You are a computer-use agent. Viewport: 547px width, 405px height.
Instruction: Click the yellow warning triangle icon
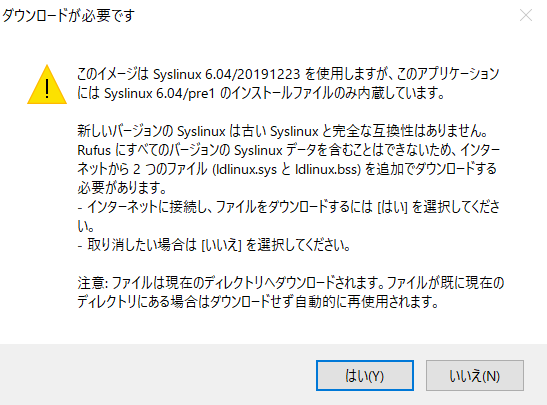(x=47, y=85)
